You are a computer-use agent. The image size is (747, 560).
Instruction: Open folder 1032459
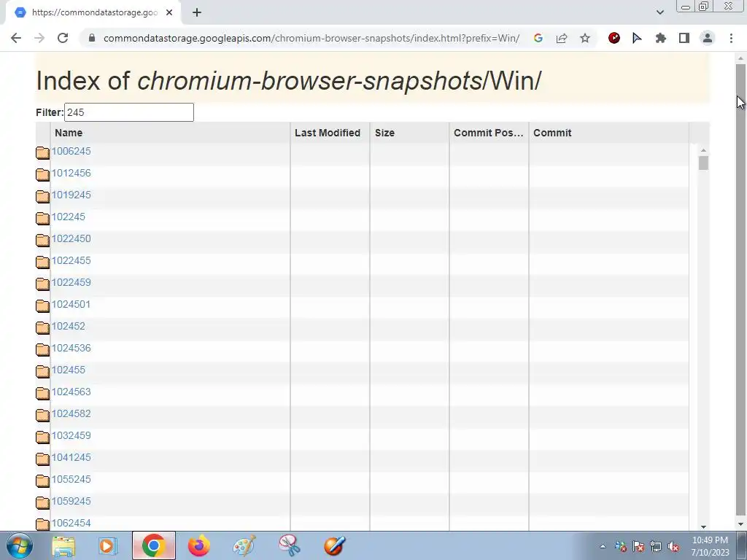pyautogui.click(x=71, y=436)
